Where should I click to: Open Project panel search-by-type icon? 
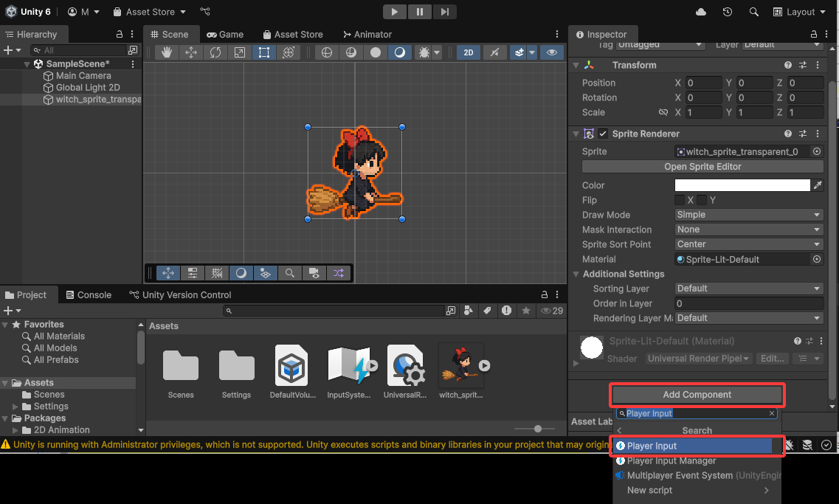pyautogui.click(x=468, y=311)
